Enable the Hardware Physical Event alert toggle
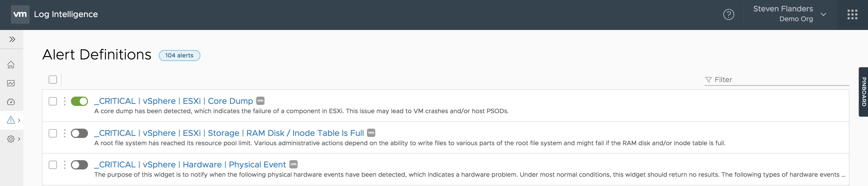Screen dimensions: 868x186 point(79,165)
